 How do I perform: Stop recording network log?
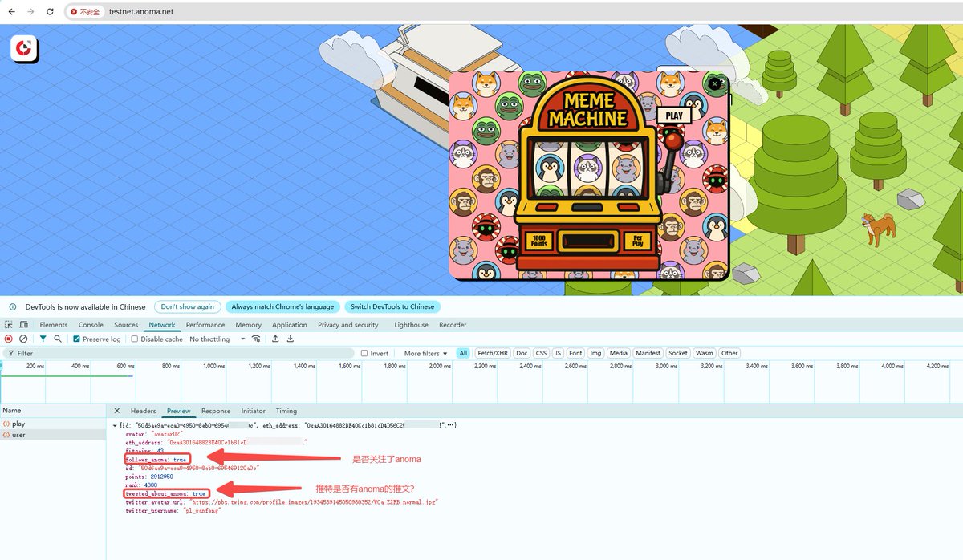[x=9, y=339]
